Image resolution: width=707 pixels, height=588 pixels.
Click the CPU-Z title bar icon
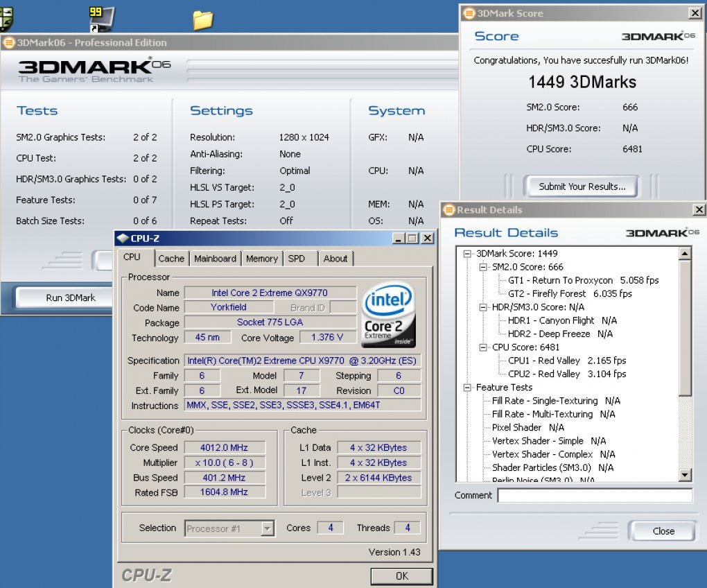point(123,238)
